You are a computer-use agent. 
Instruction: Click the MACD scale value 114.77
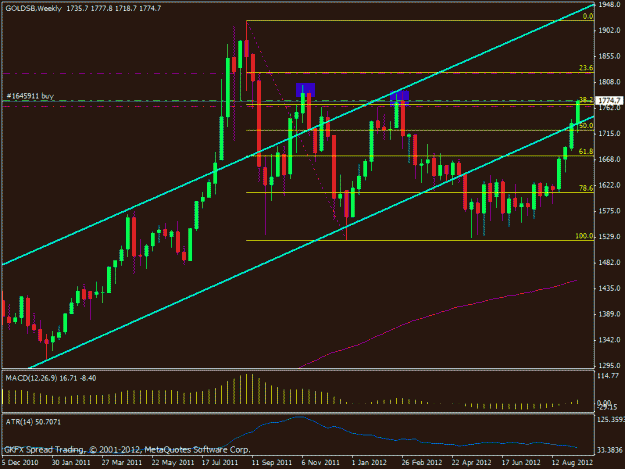point(609,375)
